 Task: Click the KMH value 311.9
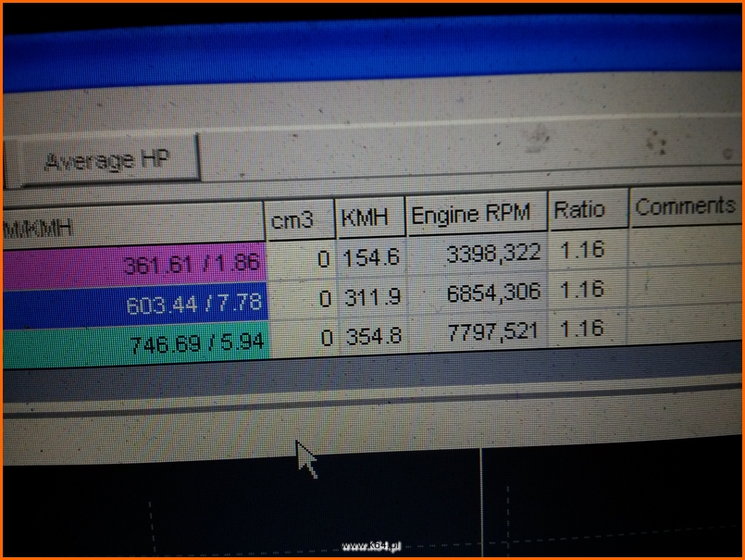point(373,297)
